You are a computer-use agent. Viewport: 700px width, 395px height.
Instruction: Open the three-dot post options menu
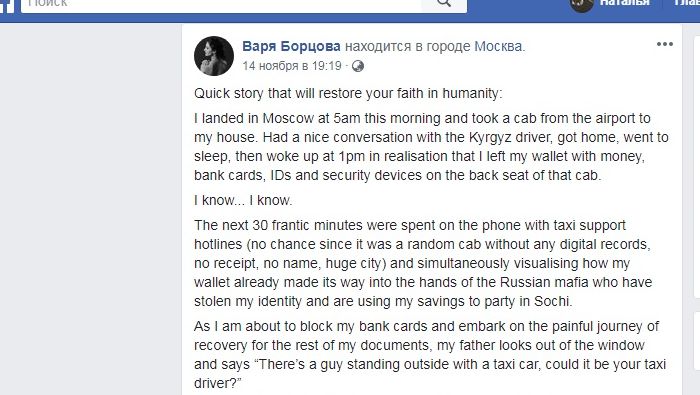coord(665,44)
